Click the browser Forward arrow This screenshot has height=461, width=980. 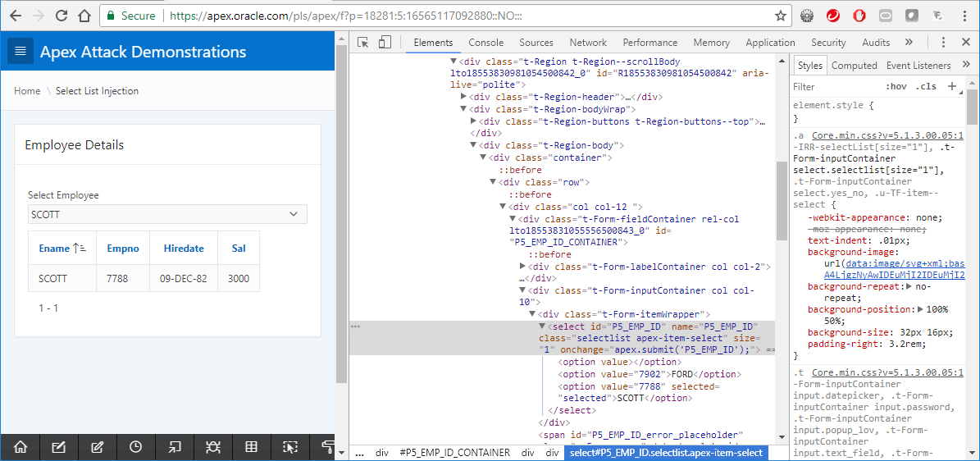(x=38, y=16)
